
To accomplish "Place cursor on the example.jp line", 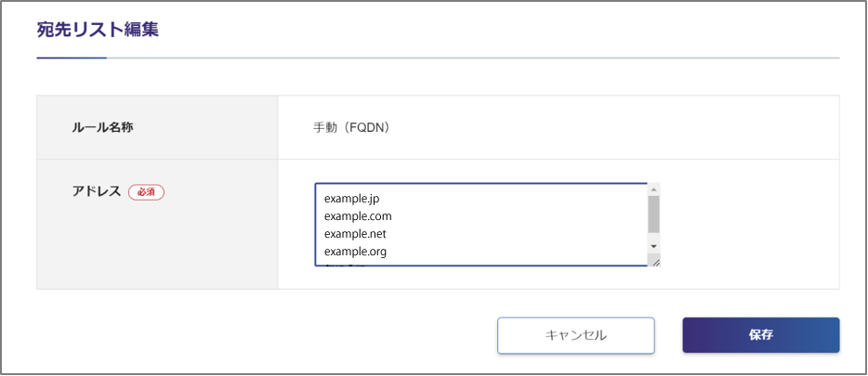I will 352,199.
